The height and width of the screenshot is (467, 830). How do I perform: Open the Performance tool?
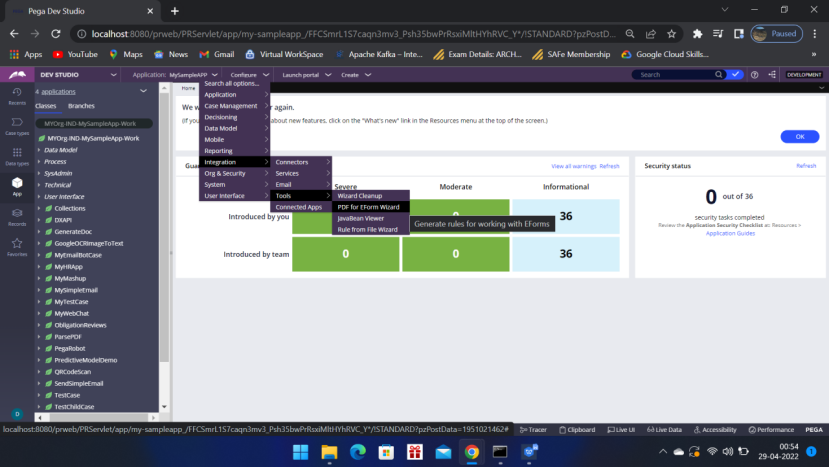point(771,429)
